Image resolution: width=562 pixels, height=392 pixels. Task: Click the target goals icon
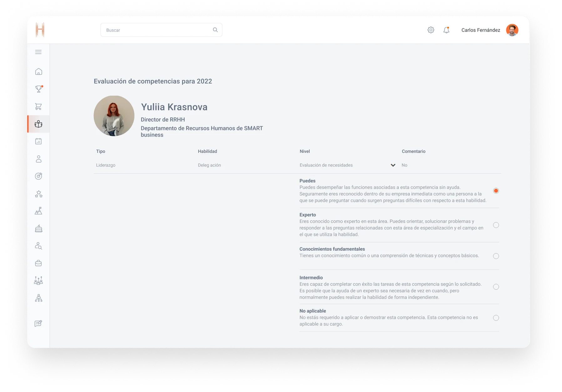[38, 176]
